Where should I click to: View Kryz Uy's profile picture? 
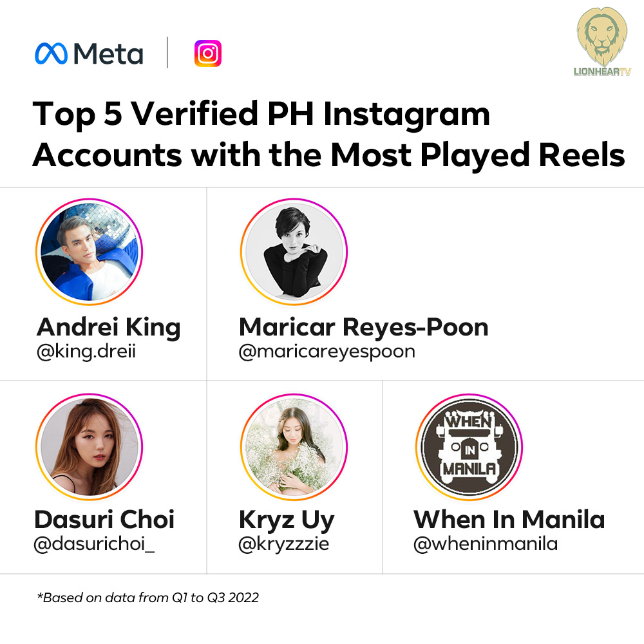coord(294,447)
